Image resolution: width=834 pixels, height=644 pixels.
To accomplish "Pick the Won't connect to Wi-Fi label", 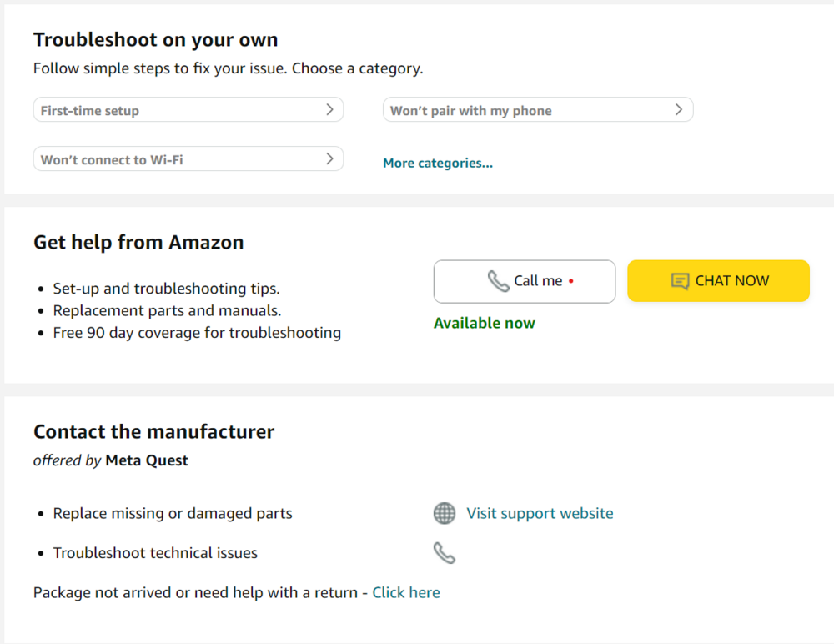I will point(112,160).
